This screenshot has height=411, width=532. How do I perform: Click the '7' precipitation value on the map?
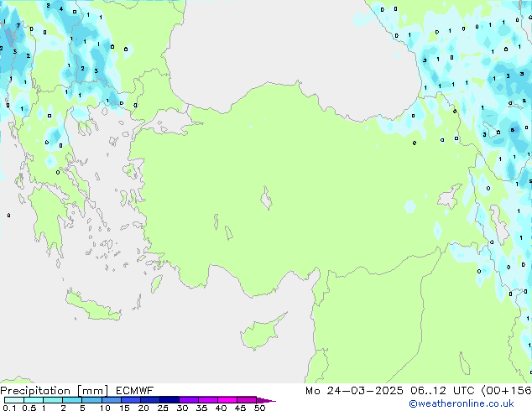18,25
